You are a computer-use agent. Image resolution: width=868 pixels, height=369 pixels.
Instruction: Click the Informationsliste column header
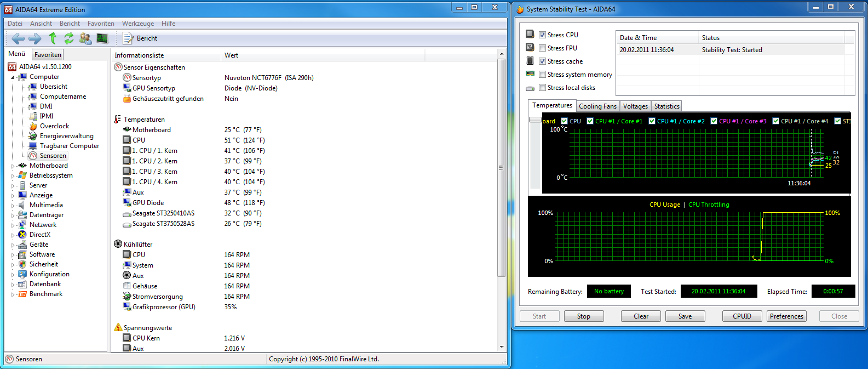[166, 55]
